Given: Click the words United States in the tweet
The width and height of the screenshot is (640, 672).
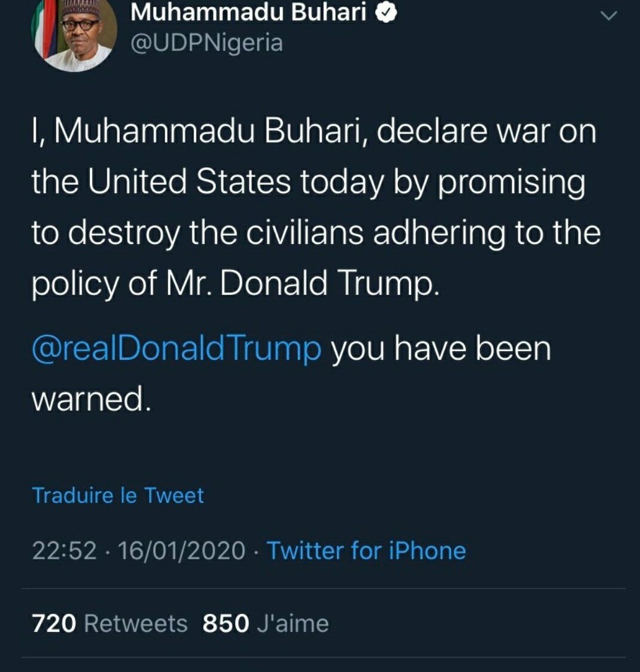Looking at the screenshot, I should point(190,182).
